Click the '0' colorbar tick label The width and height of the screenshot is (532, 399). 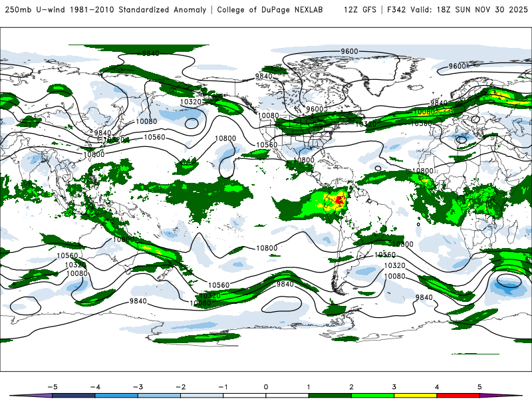(266, 387)
